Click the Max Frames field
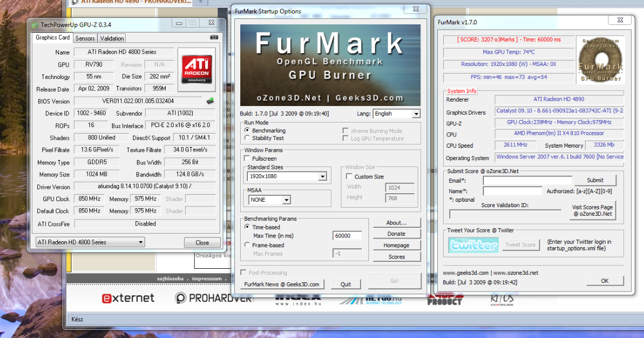The image size is (644, 338). click(x=347, y=254)
